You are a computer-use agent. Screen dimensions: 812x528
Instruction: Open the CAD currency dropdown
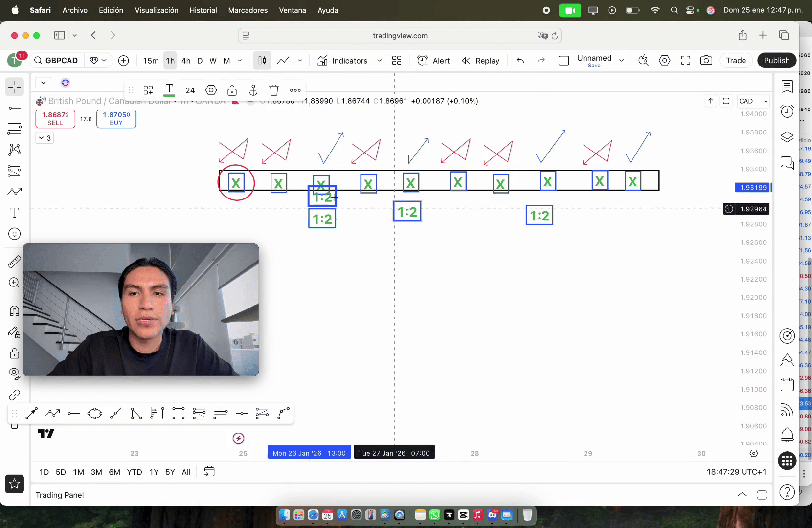(753, 101)
